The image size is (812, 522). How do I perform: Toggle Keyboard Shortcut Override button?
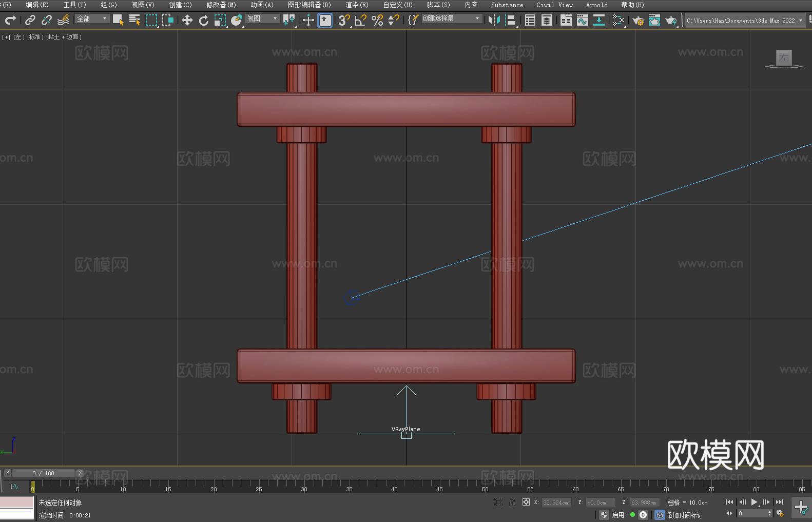click(x=325, y=20)
